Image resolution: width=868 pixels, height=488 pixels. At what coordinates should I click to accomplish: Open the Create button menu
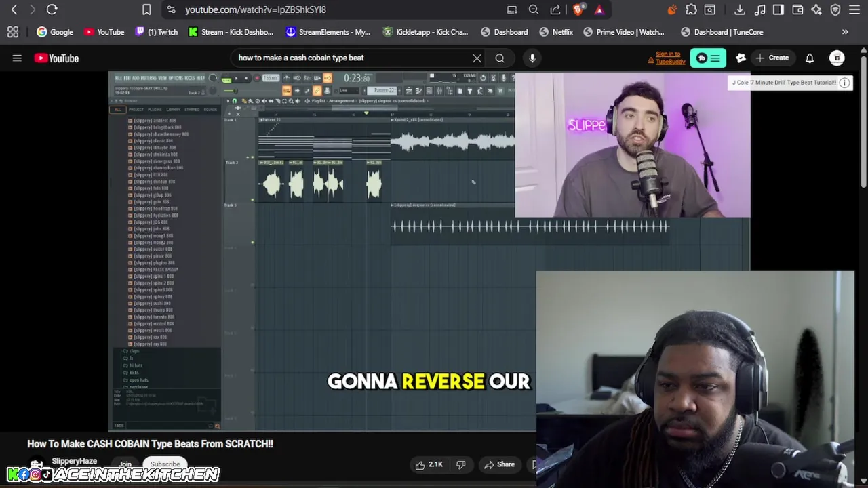[772, 58]
